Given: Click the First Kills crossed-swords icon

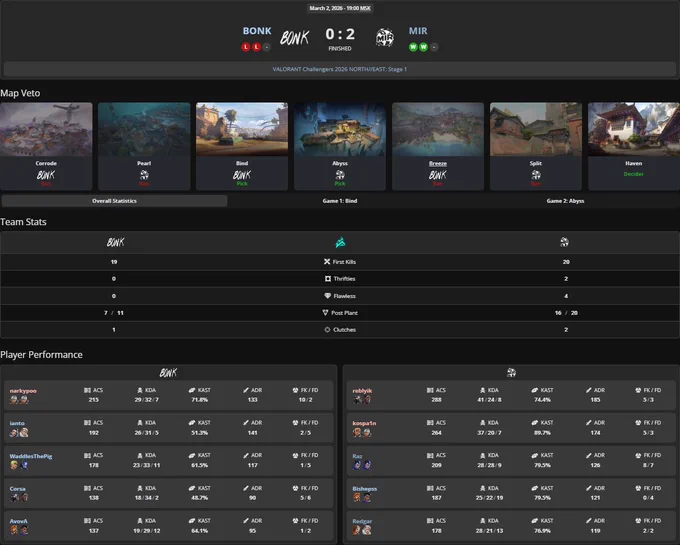Looking at the screenshot, I should [327, 262].
